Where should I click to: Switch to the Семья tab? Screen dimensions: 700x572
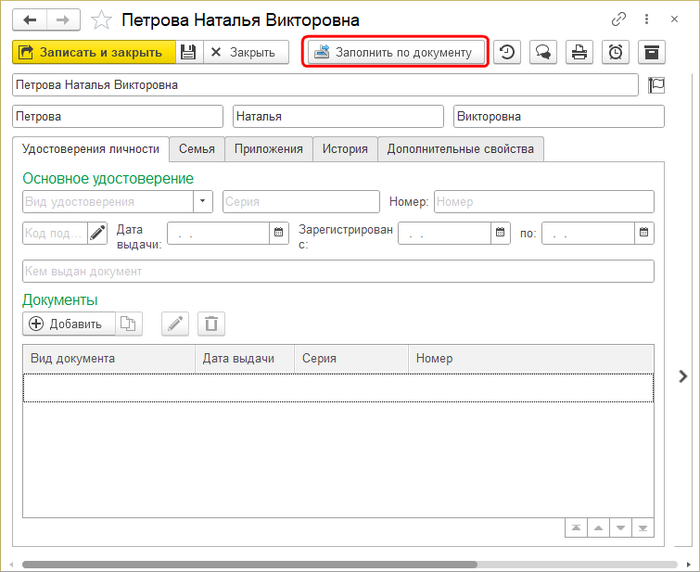tap(197, 149)
